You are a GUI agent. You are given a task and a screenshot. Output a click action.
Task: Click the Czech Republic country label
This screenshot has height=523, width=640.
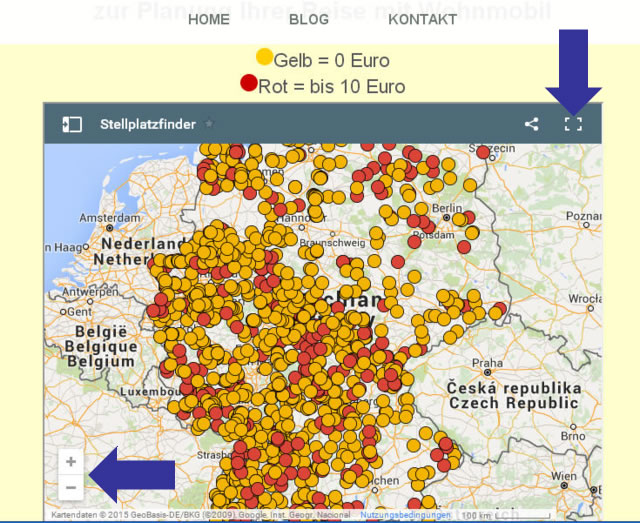click(514, 403)
